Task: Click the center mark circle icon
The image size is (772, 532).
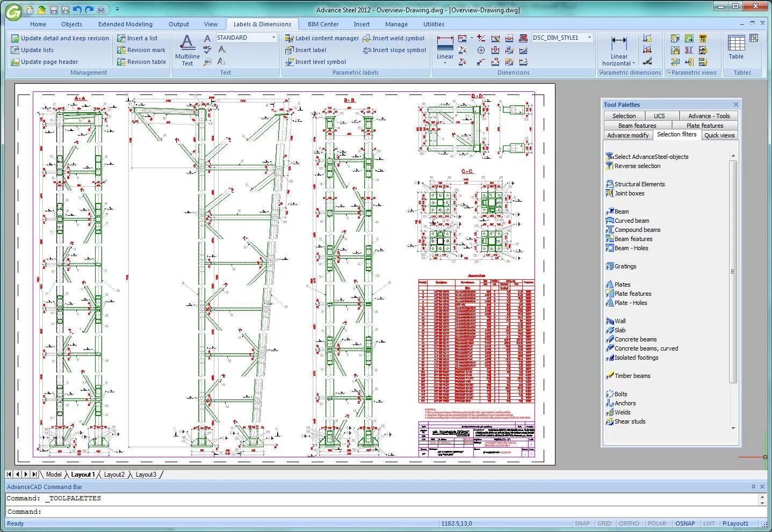Action: coord(481,50)
